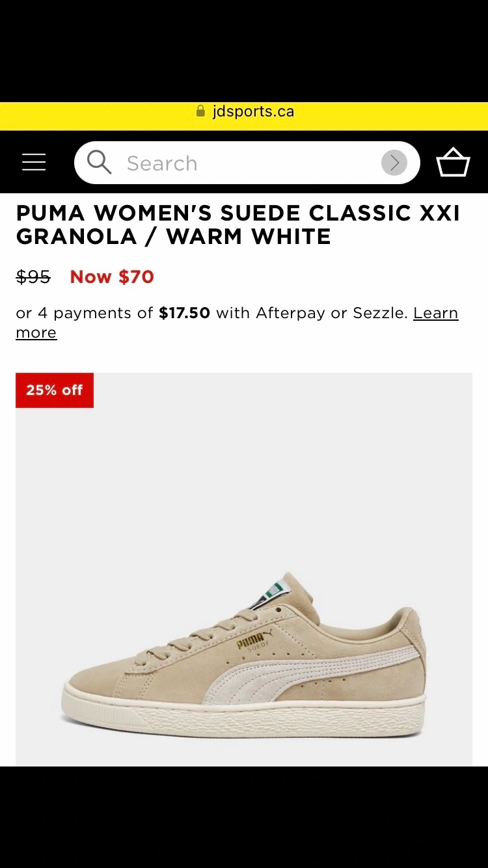
Task: Tap the Now $70 sale price
Action: click(112, 277)
